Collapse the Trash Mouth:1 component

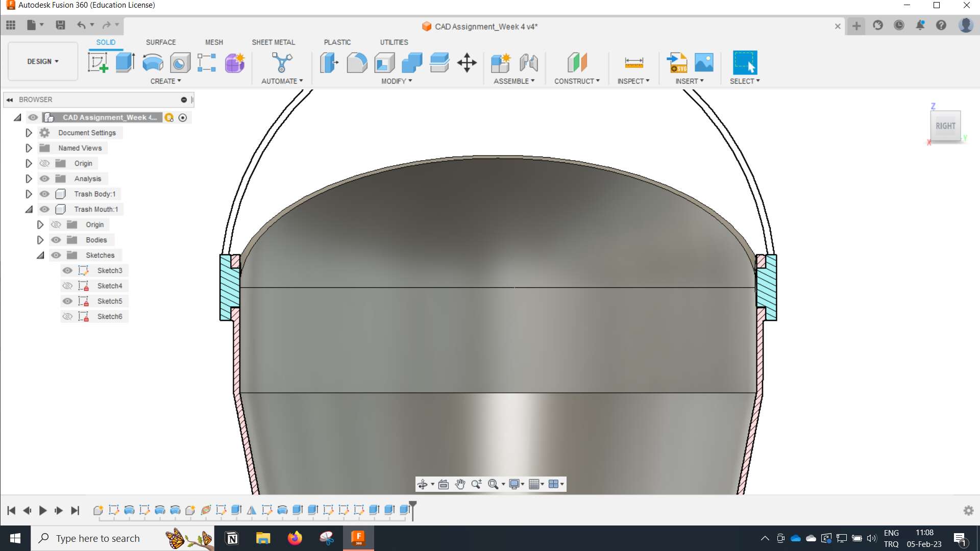pos(29,209)
